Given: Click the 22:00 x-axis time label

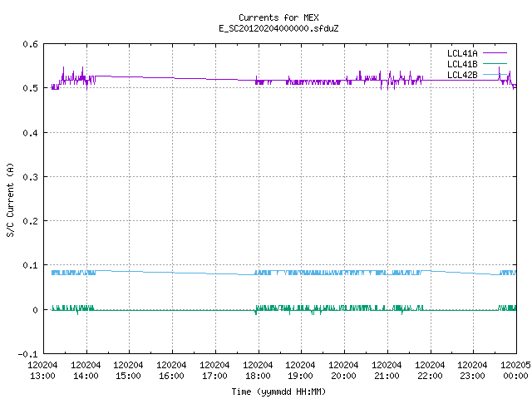Looking at the screenshot, I should pyautogui.click(x=430, y=376).
